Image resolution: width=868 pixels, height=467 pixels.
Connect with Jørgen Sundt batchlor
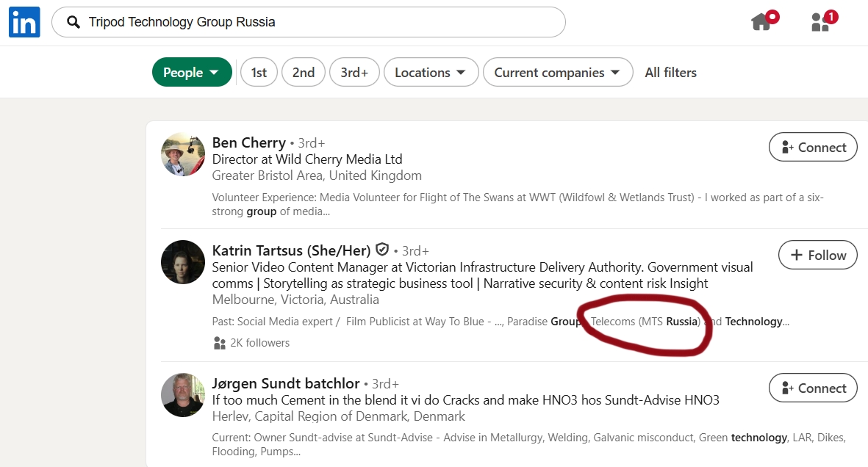tap(813, 388)
